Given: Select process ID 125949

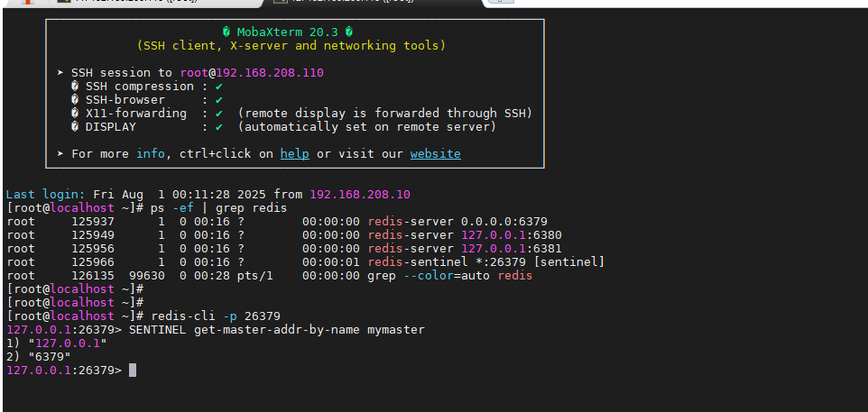Looking at the screenshot, I should point(93,235).
